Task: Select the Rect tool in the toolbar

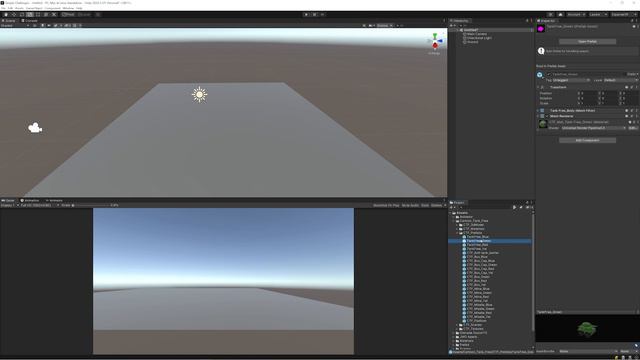Action: pos(38,15)
